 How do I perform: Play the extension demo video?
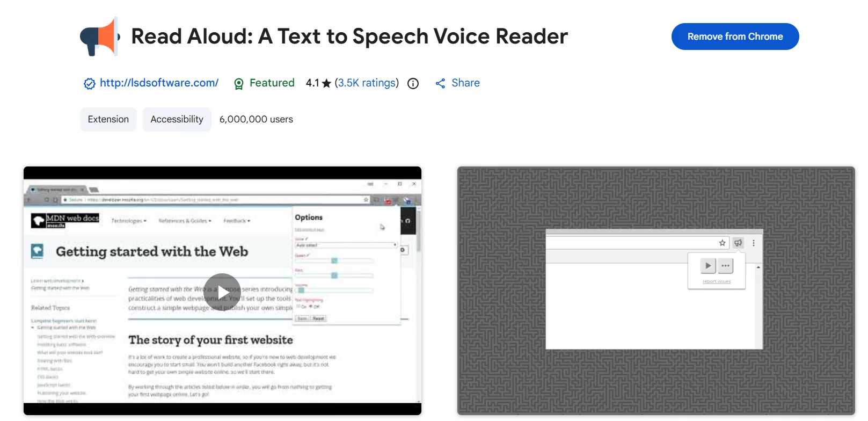222,292
